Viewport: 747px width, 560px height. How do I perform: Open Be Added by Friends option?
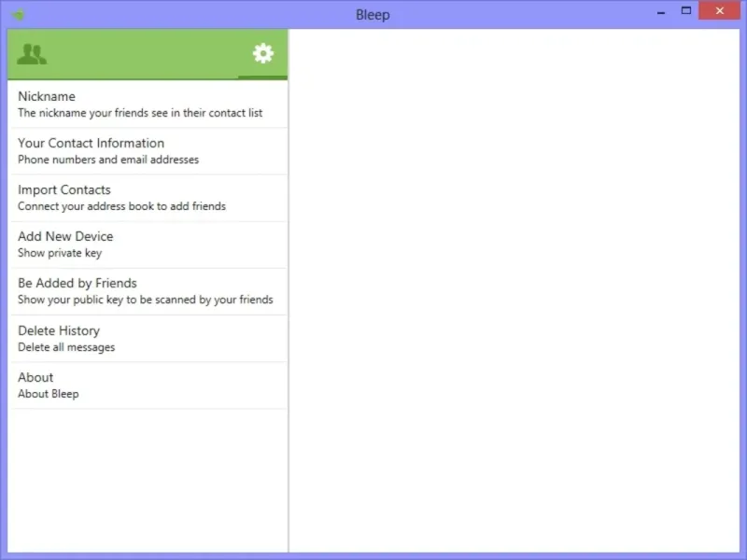coord(149,291)
